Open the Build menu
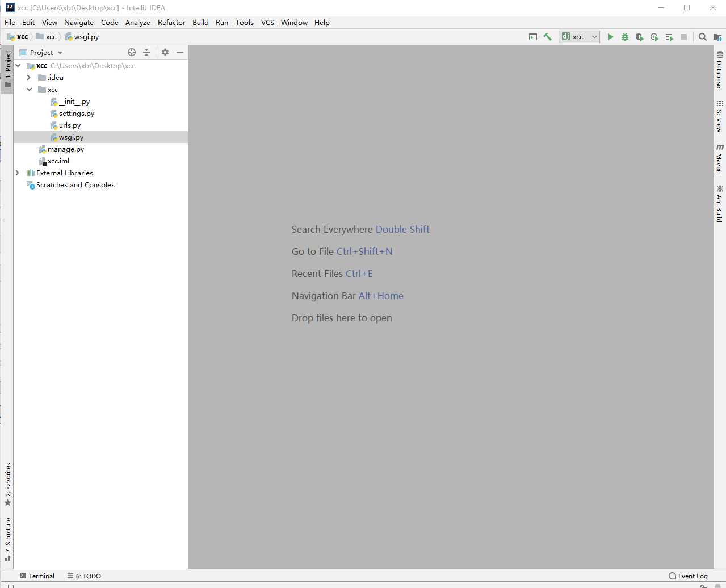Screen dimensions: 726x588 click(200, 23)
